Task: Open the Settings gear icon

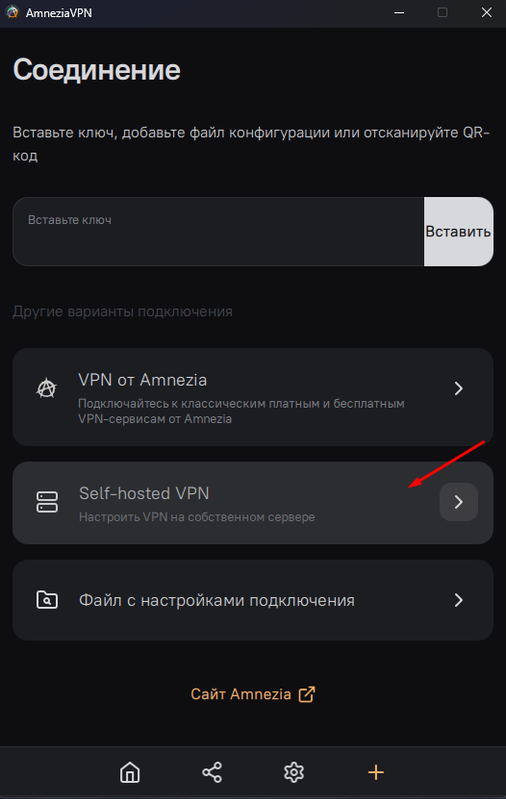Action: [x=294, y=773]
